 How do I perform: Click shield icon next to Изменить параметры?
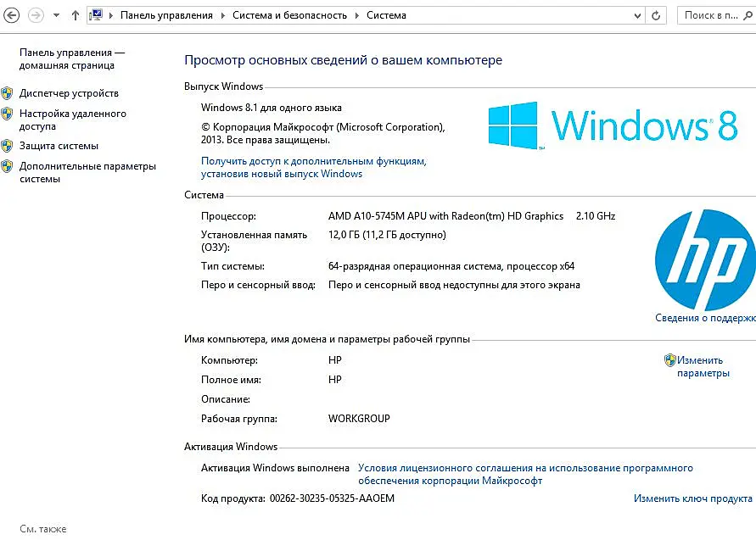669,359
